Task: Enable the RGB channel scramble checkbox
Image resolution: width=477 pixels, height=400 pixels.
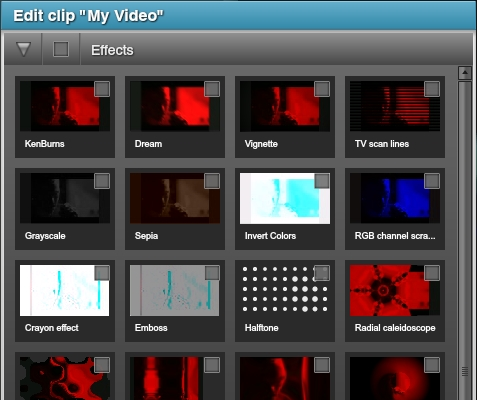Action: (x=432, y=181)
